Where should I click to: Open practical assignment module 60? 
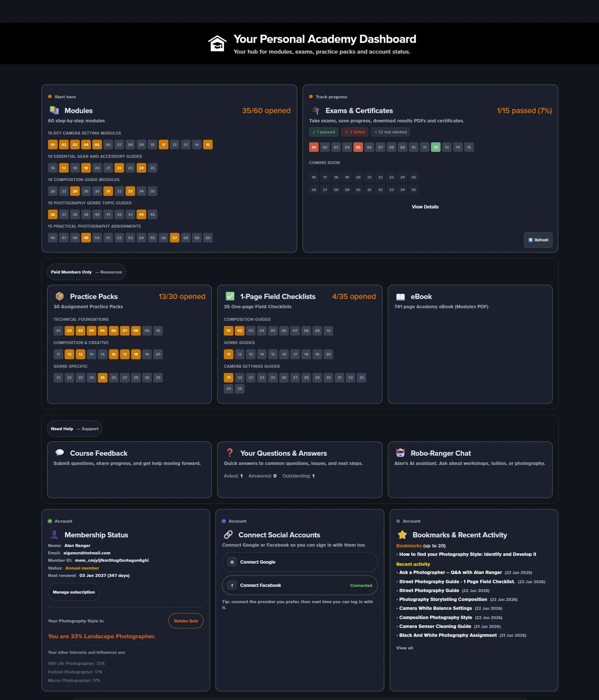coord(208,238)
